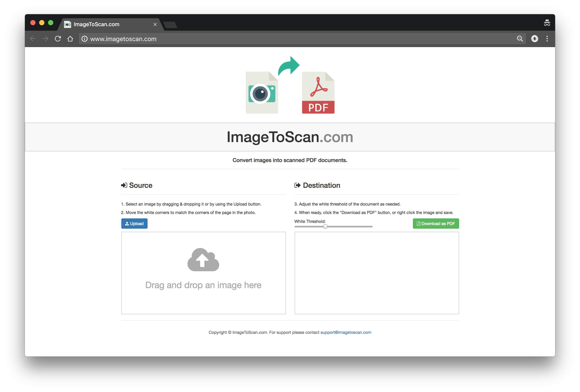Open the three-dot browser menu
The image size is (580, 392).
547,39
